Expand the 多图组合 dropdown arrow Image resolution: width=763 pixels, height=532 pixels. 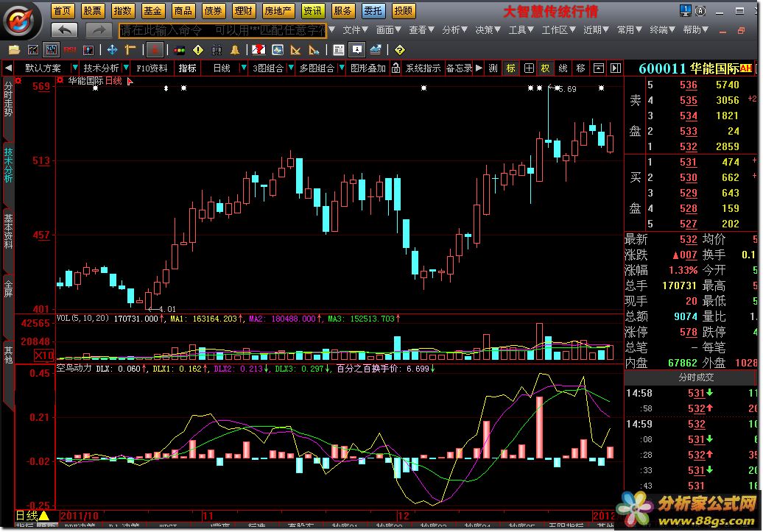click(342, 68)
